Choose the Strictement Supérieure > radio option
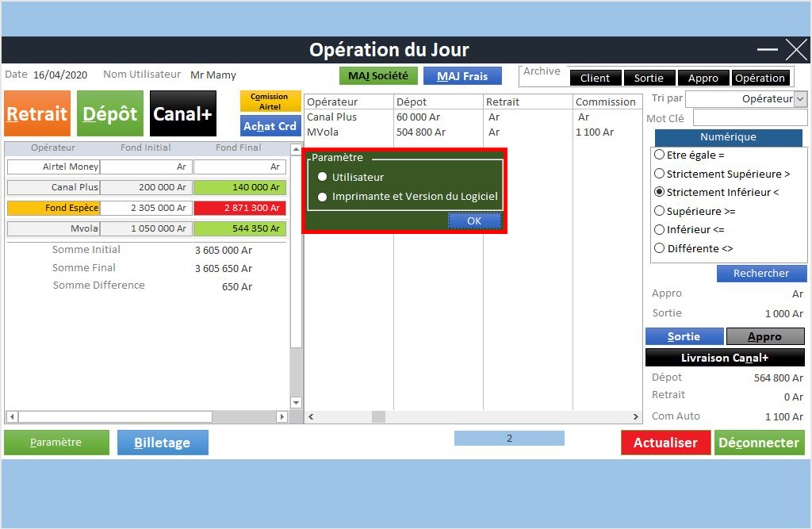 coord(659,174)
